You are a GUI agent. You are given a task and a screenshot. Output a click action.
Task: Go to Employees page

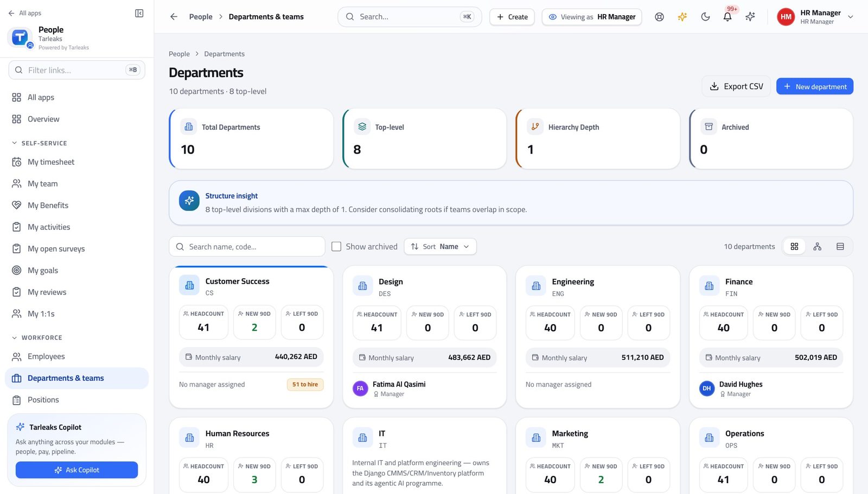[x=76, y=357]
